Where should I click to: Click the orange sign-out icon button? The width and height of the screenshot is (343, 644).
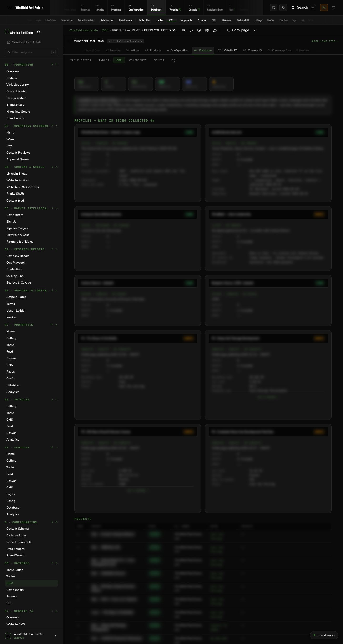[x=324, y=7]
